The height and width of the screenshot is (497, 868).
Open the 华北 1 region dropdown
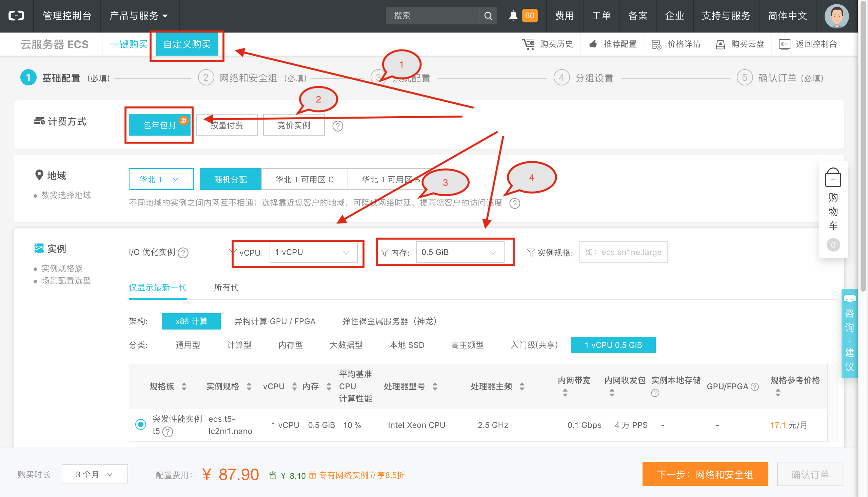pyautogui.click(x=161, y=179)
